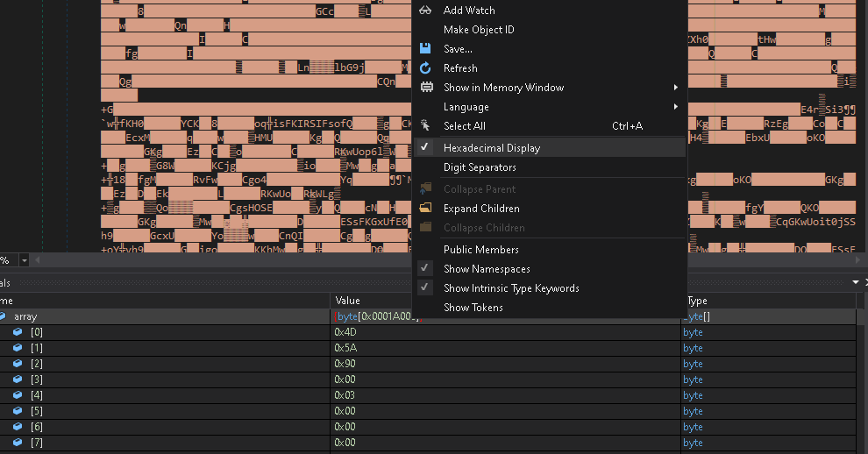
Task: Click Show Tokens menu option
Action: 473,308
